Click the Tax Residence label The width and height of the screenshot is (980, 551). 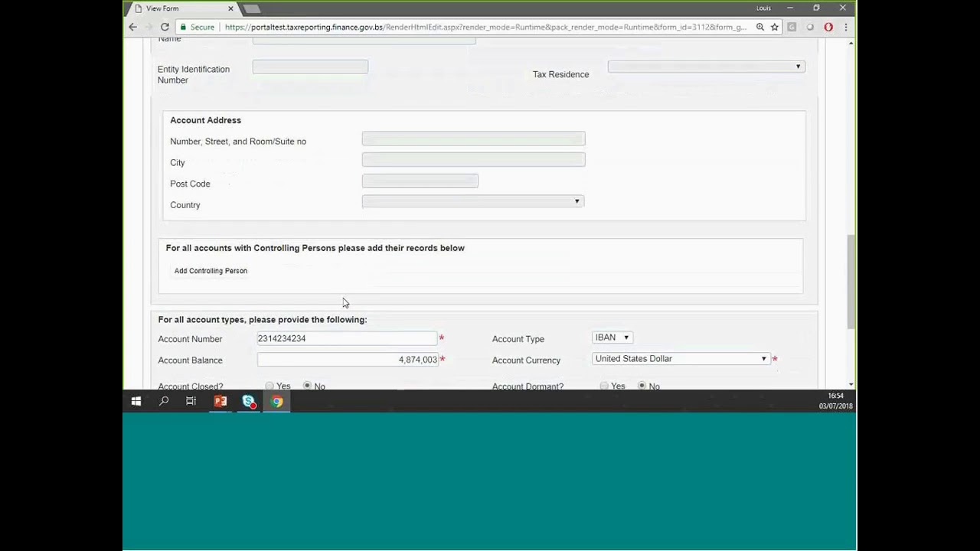click(x=560, y=74)
